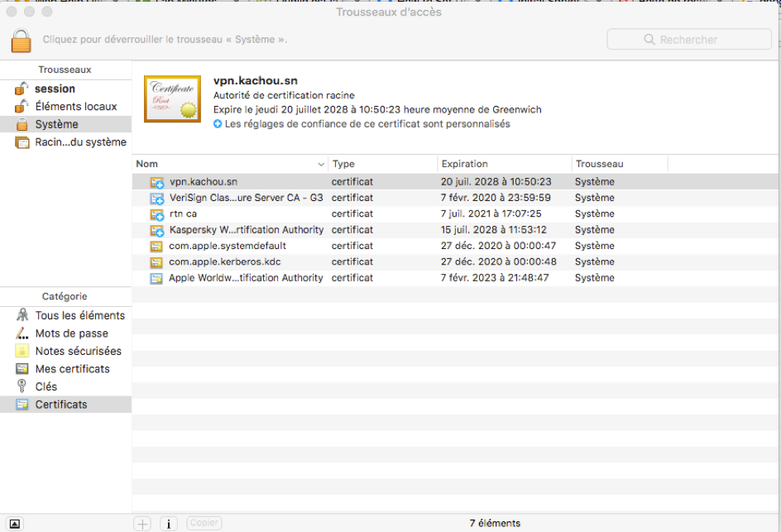
Task: Click expiration "7 févr. 2020 à 23:59:59"
Action: 496,198
